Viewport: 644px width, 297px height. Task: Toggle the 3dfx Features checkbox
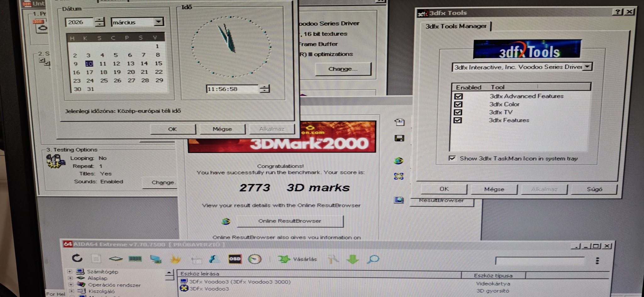click(x=458, y=120)
